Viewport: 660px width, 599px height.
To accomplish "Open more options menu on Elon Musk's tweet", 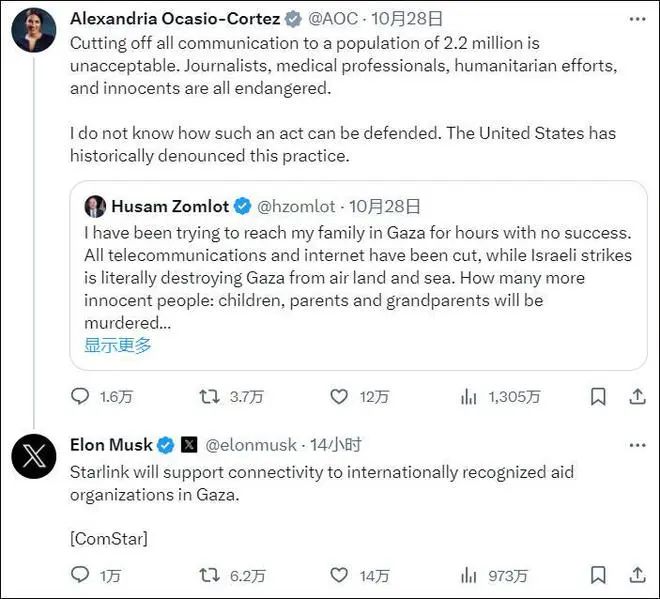I will (x=636, y=445).
